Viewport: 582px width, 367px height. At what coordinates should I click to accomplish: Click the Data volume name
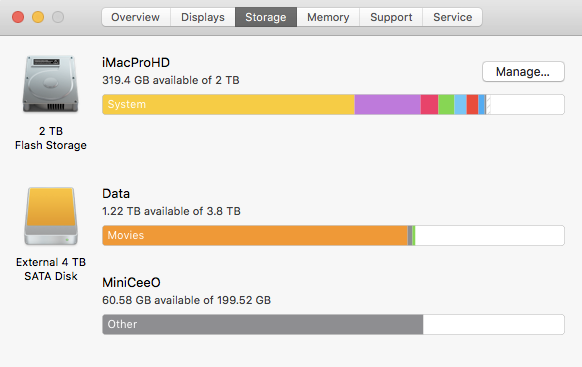click(116, 193)
